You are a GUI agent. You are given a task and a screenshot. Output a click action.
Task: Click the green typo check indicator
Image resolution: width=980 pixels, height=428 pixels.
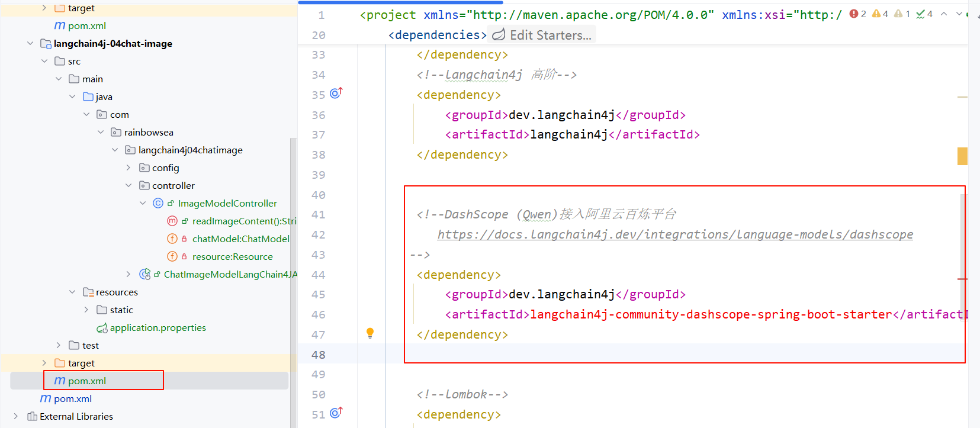[x=924, y=14]
